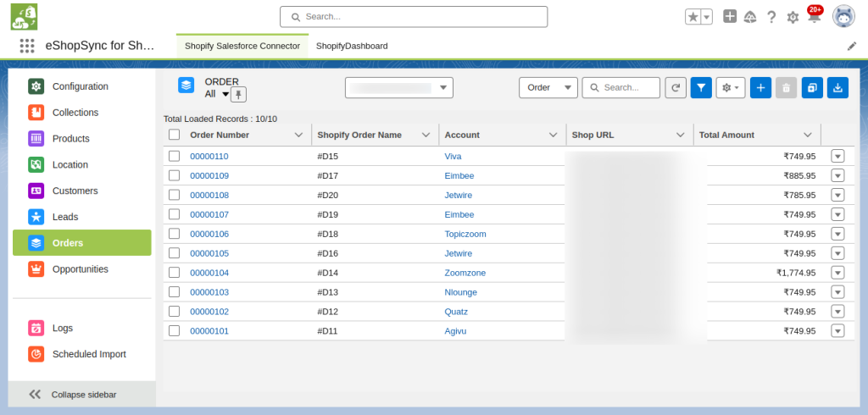
Task: Open favorites list dropdown arrow
Action: click(706, 17)
